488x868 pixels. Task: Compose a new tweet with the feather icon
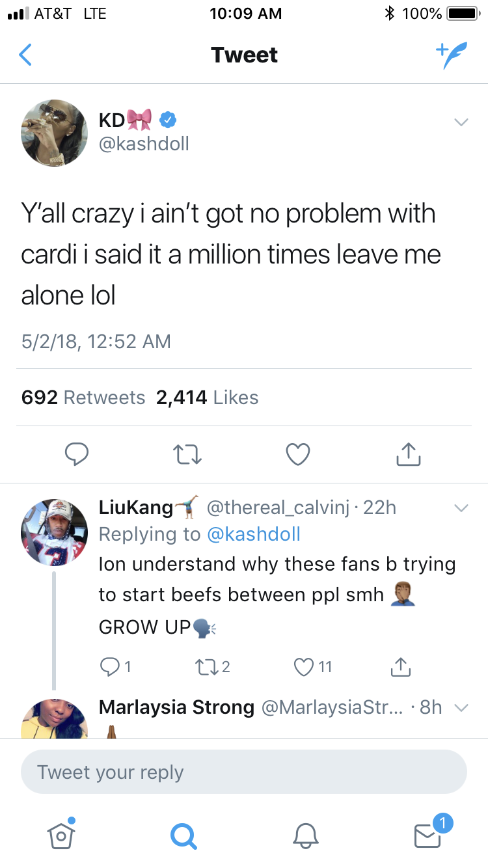[x=451, y=55]
